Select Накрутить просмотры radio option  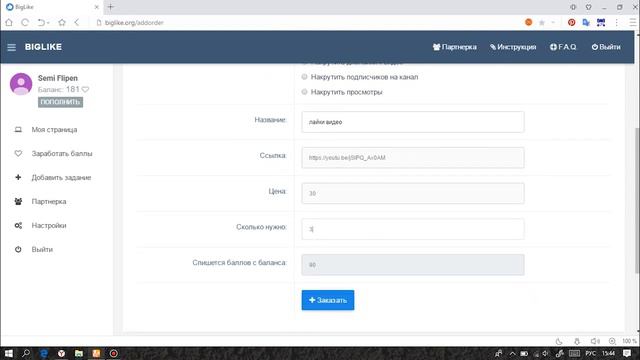pyautogui.click(x=304, y=92)
